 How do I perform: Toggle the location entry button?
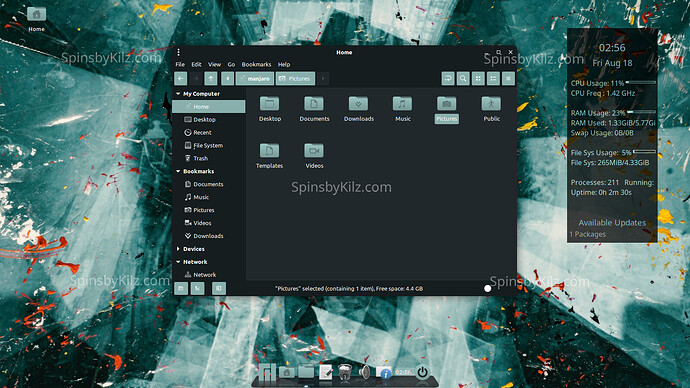pos(448,79)
